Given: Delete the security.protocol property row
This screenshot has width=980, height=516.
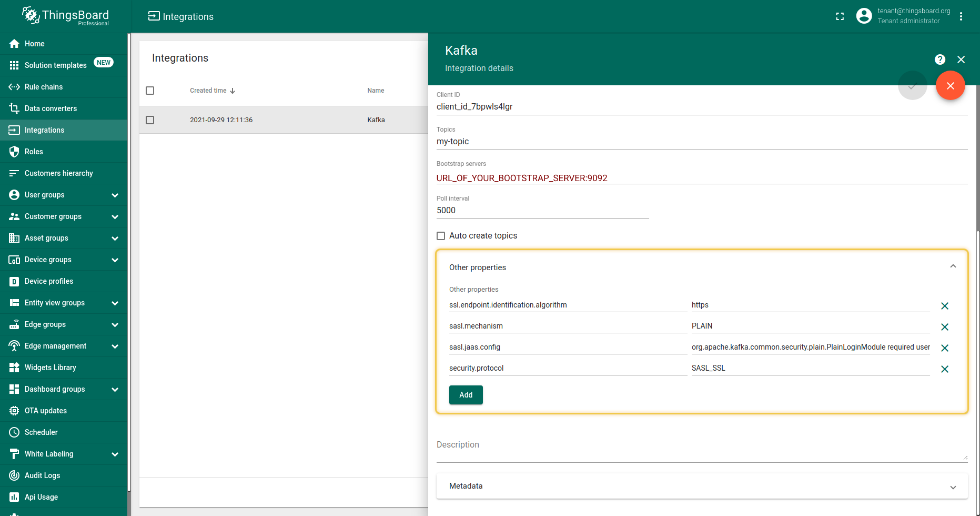Looking at the screenshot, I should click(945, 369).
